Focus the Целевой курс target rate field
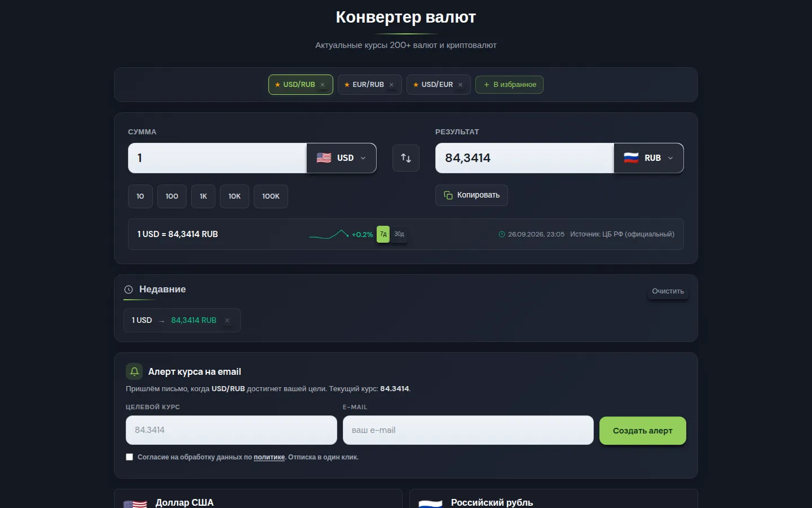This screenshot has width=812, height=508. [x=231, y=430]
